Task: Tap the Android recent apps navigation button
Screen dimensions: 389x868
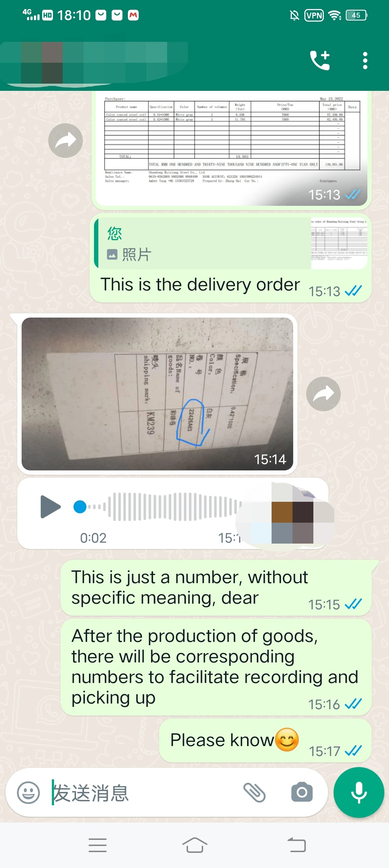Action: (x=98, y=845)
